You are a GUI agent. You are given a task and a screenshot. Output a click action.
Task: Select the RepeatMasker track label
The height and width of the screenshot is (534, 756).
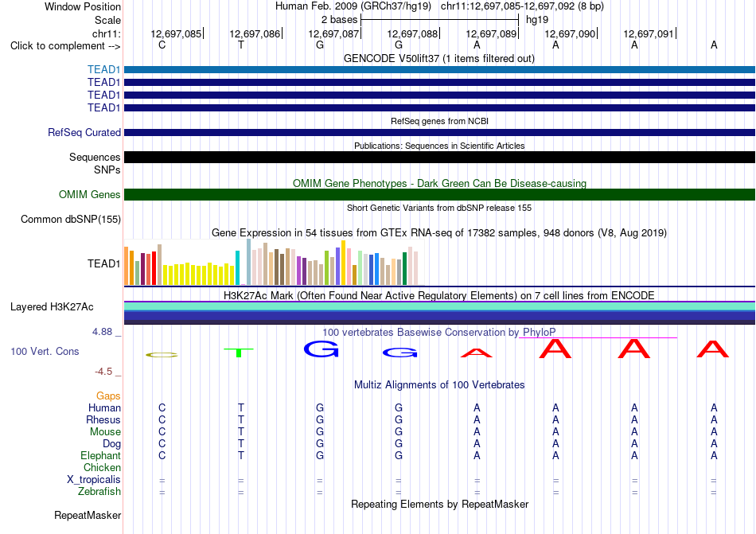(x=88, y=515)
